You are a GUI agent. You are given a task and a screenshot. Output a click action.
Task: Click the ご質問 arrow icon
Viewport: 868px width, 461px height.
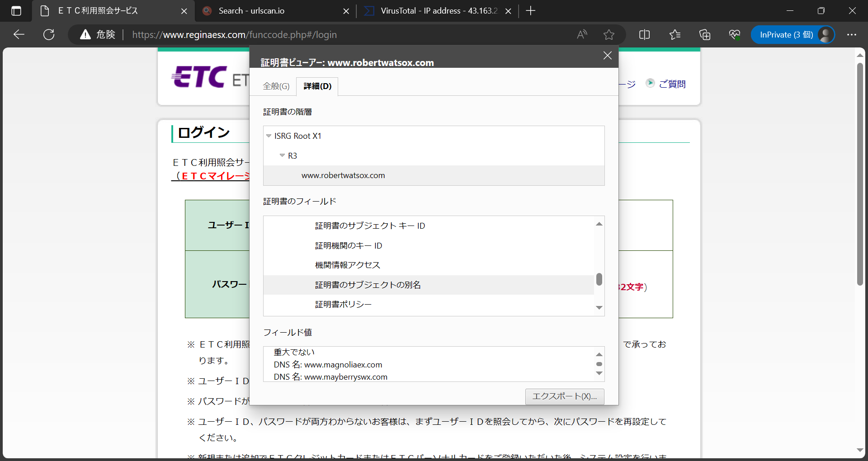[650, 83]
